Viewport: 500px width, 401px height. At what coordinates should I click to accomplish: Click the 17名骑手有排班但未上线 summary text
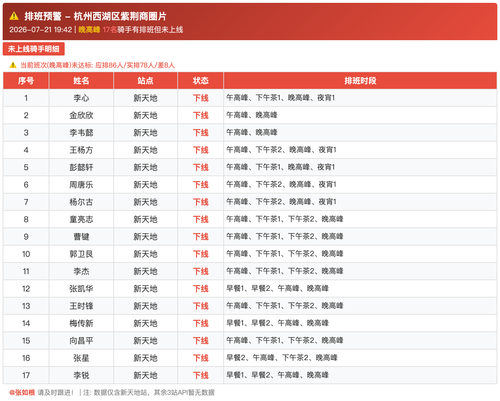pyautogui.click(x=143, y=30)
